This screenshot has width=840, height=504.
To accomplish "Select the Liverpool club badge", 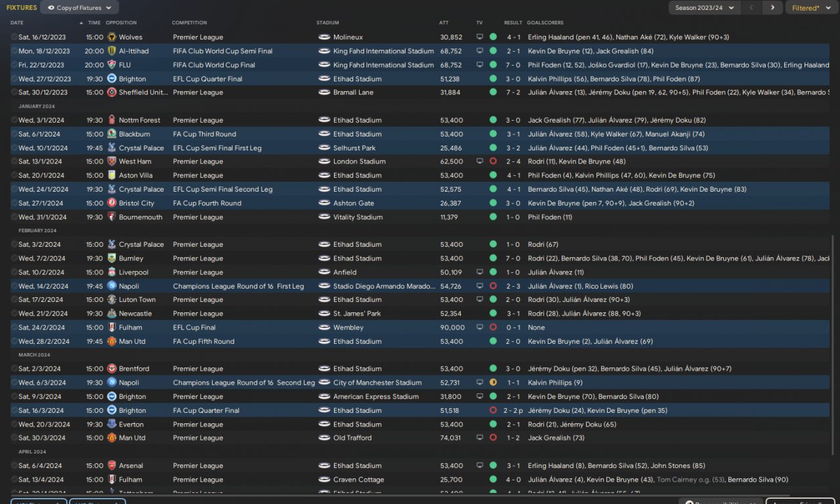I will point(112,272).
